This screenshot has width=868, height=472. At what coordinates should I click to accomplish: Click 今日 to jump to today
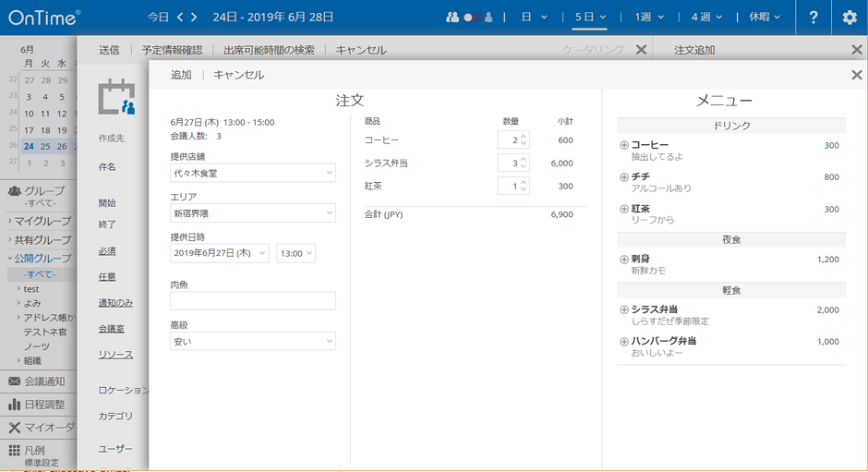coord(157,17)
